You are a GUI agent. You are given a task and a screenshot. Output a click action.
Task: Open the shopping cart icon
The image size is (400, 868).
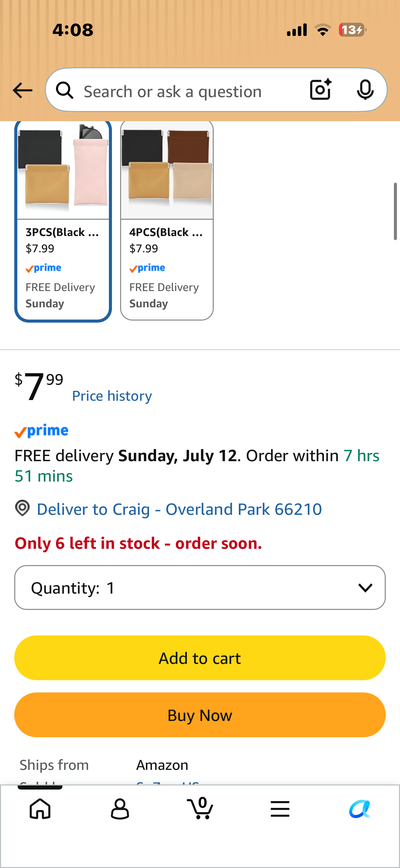pos(200,808)
